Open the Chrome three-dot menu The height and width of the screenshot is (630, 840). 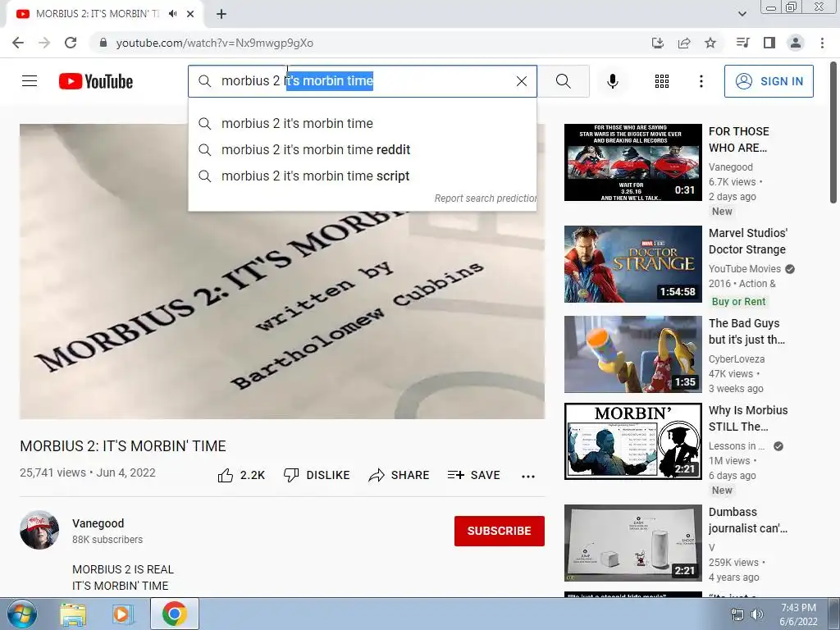[822, 43]
